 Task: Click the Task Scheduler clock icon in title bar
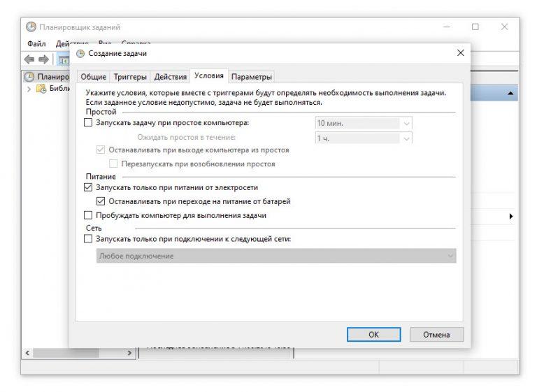click(31, 27)
